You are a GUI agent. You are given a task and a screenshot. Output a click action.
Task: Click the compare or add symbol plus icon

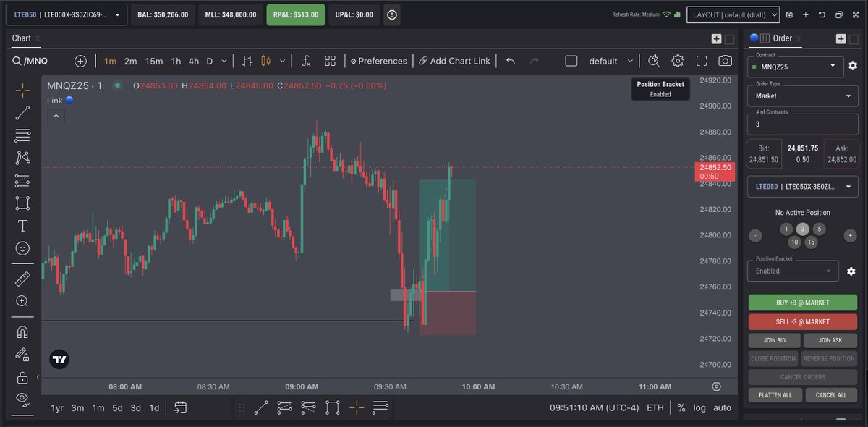(80, 61)
